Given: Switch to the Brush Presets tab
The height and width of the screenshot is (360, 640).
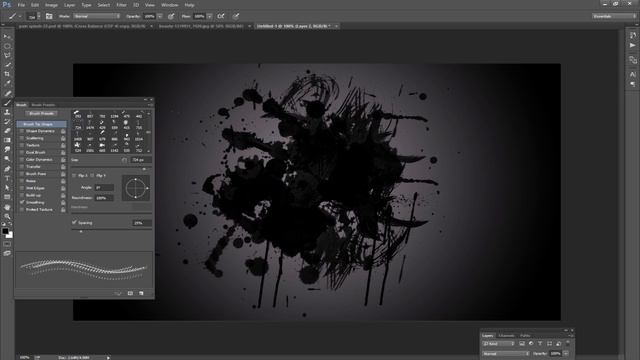Looking at the screenshot, I should click(43, 105).
